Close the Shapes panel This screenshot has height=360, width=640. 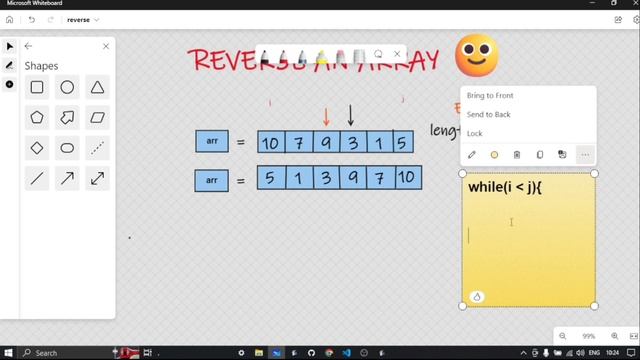tap(106, 46)
